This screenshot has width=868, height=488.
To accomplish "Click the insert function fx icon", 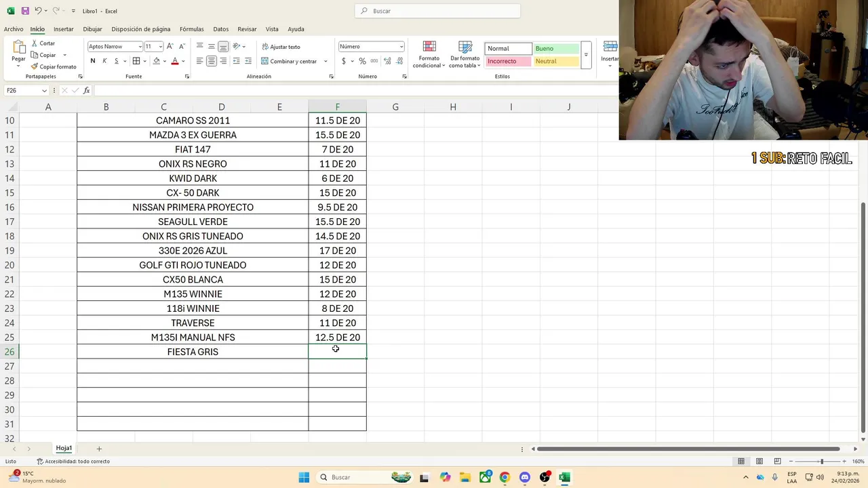I will [x=86, y=91].
